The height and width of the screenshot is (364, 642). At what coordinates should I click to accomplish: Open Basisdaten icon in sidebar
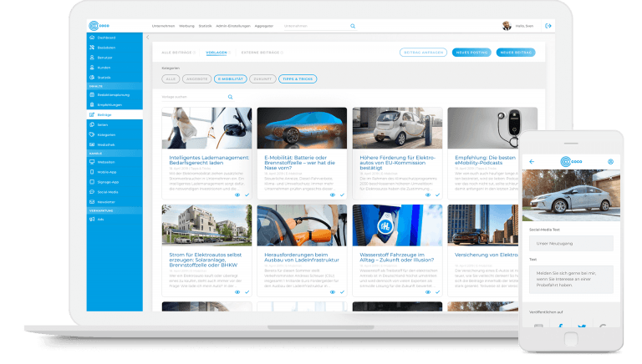click(x=92, y=48)
